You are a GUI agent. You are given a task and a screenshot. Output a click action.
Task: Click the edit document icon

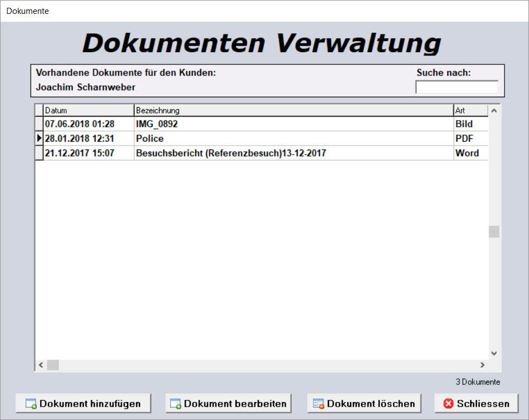point(176,404)
